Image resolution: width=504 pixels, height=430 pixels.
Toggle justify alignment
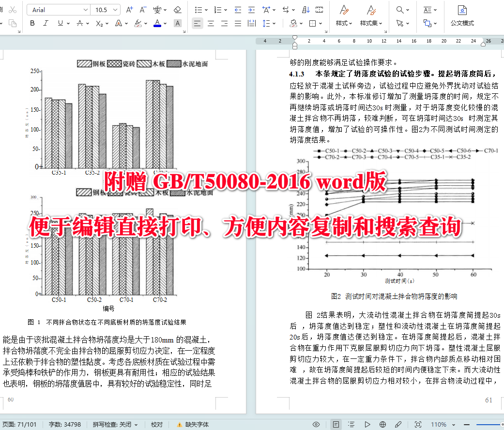point(238,23)
